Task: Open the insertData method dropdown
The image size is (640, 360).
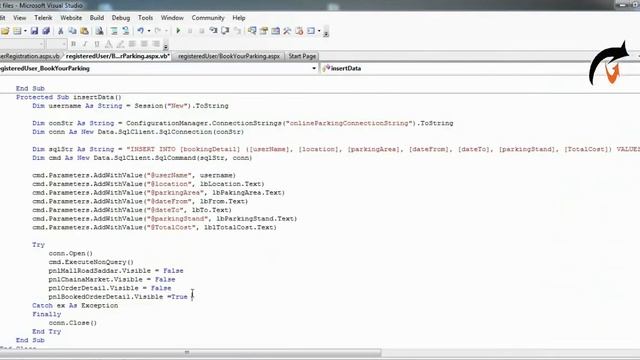Action: (480, 69)
